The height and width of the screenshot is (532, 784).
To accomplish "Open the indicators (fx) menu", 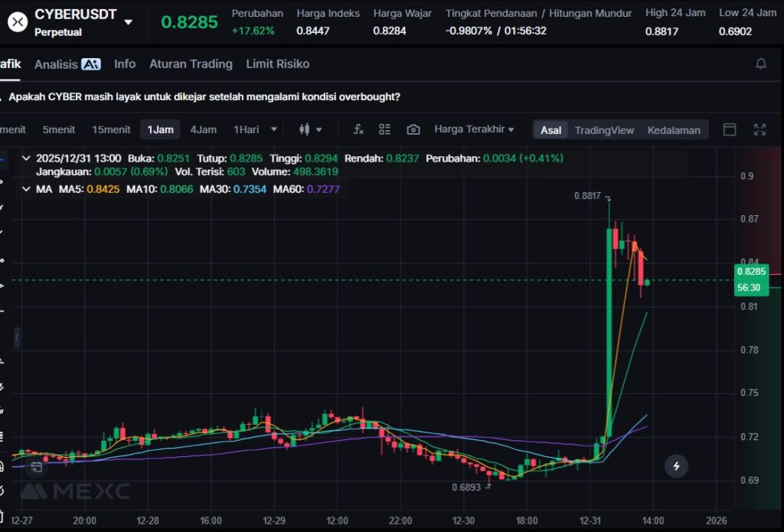I will (x=358, y=129).
